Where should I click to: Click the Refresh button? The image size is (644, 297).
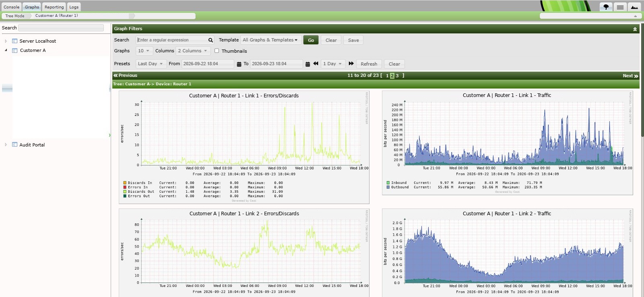369,64
